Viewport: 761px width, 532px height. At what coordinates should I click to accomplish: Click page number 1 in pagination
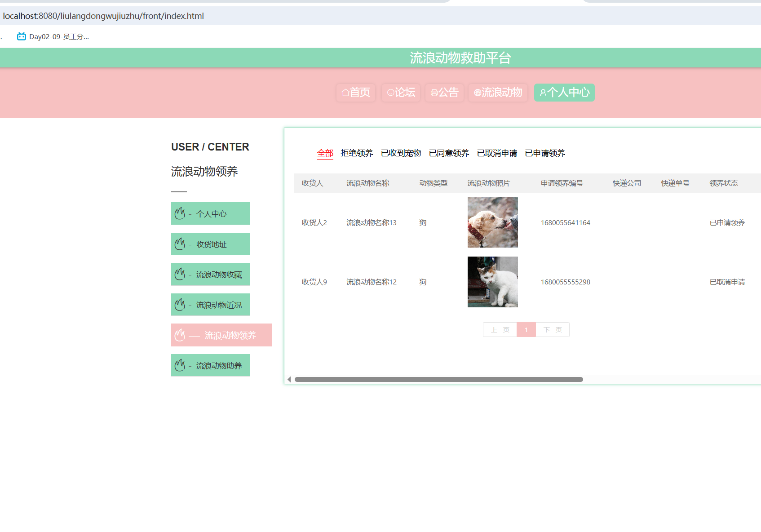(x=526, y=330)
